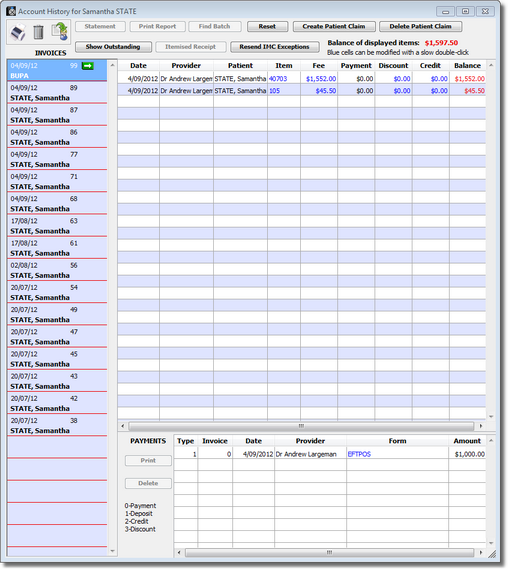Select invoice 77 in the invoices list
Image resolution: width=508 pixels, height=570 pixels.
57,159
